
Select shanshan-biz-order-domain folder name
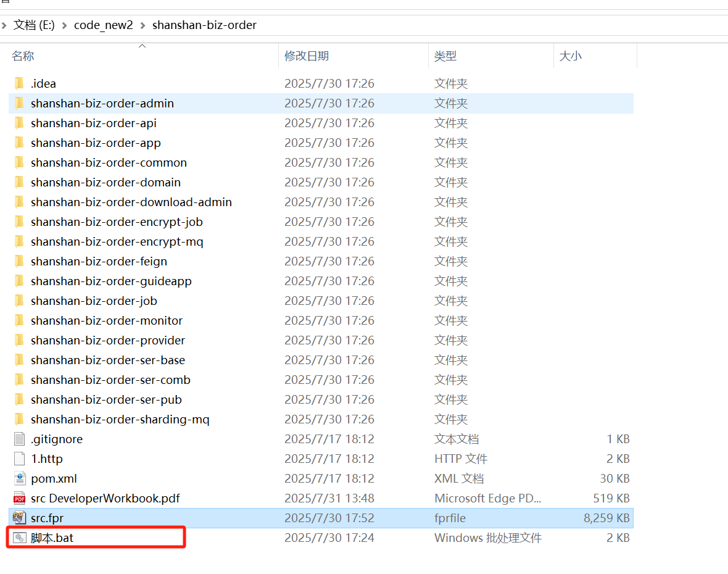point(105,182)
